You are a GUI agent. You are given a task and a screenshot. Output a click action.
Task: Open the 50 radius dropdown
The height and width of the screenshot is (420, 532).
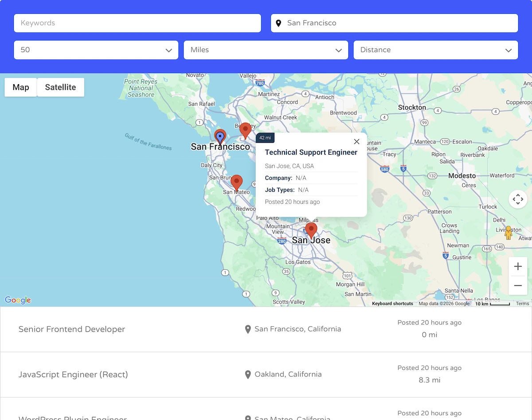[96, 50]
